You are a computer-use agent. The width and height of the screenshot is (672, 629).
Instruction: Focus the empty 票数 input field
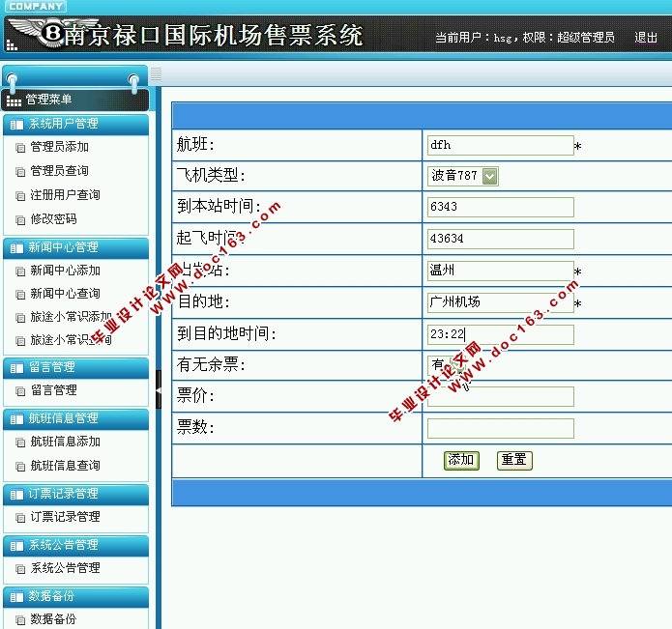(x=501, y=428)
